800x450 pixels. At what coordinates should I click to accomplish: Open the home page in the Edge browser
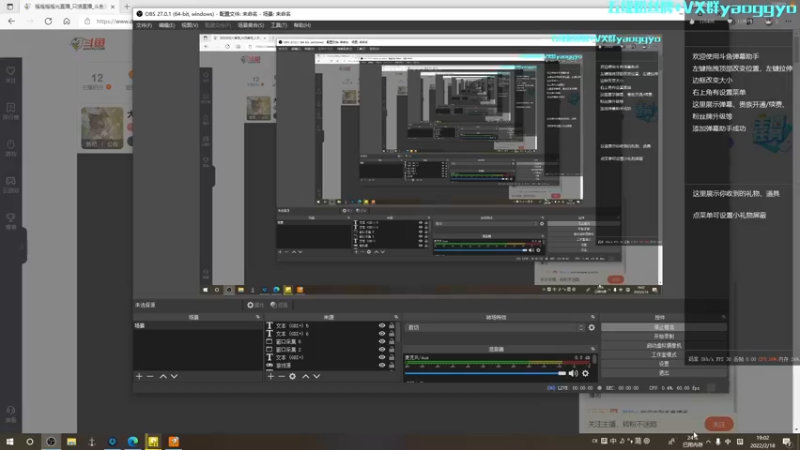[x=67, y=21]
